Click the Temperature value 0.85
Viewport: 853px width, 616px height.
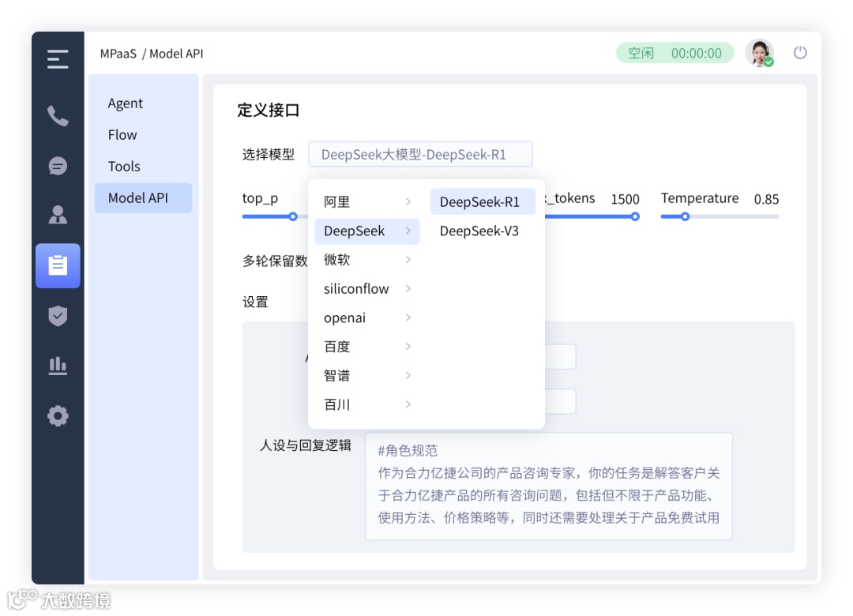766,199
